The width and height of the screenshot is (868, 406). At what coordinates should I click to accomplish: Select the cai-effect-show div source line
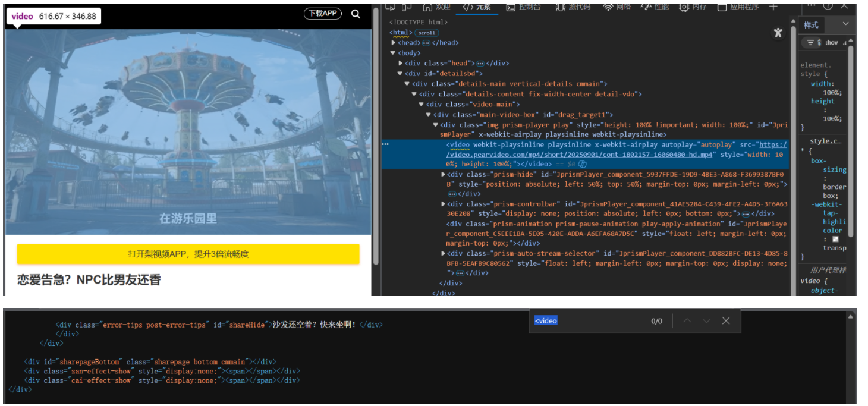click(x=162, y=380)
